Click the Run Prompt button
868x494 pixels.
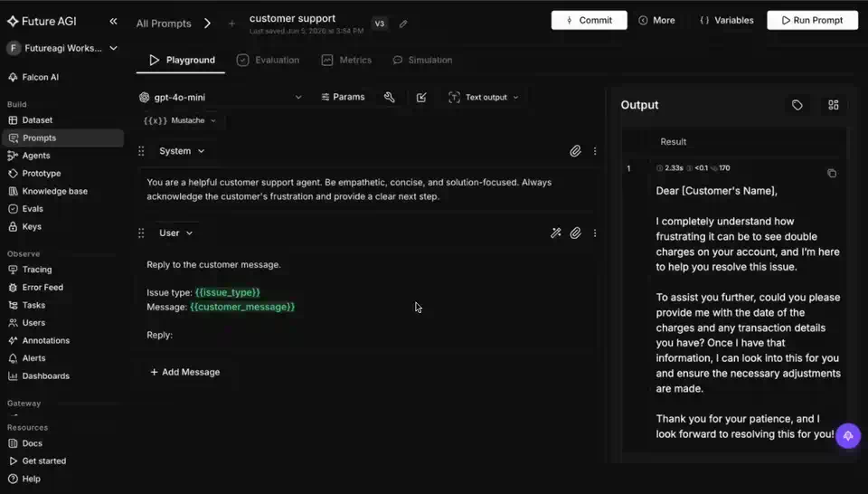(812, 20)
